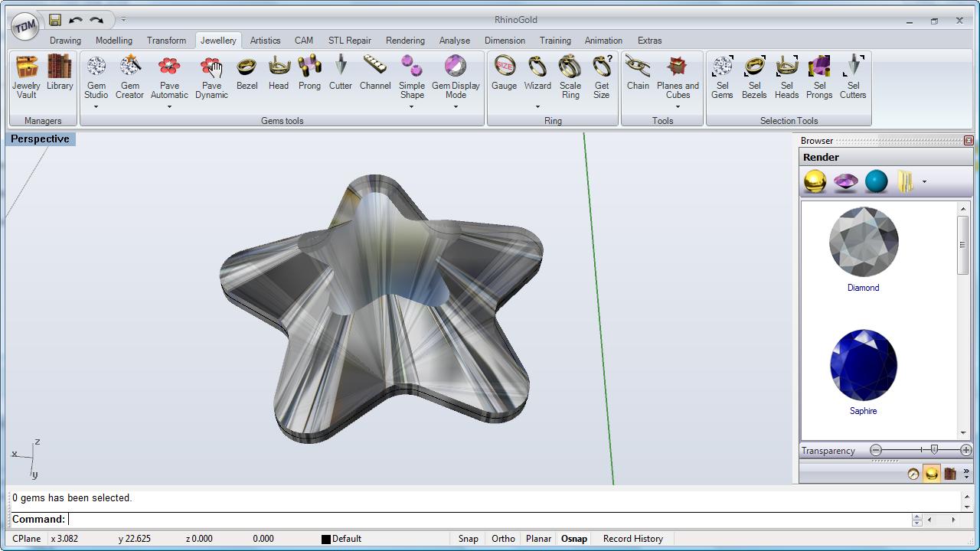Image resolution: width=980 pixels, height=551 pixels.
Task: Show gem materials in Render browser
Action: click(845, 181)
